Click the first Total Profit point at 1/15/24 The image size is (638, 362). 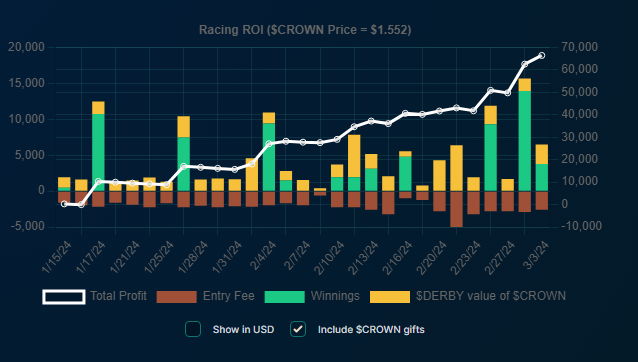pyautogui.click(x=64, y=204)
